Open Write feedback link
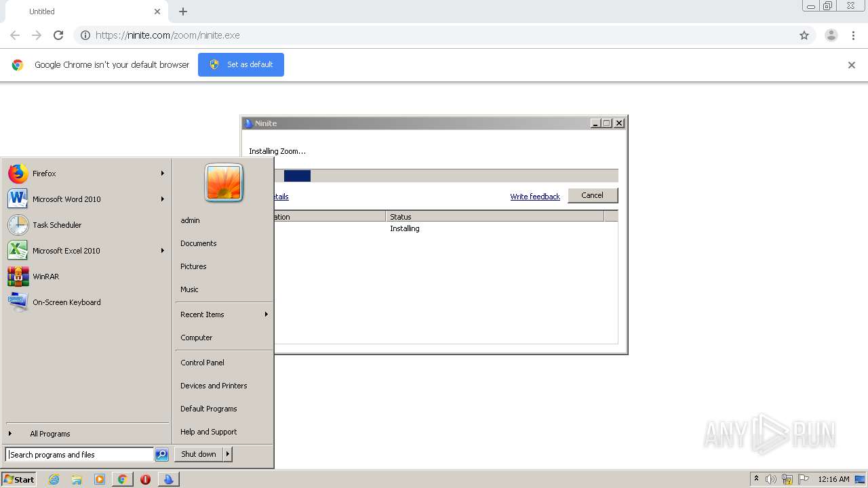868x488 pixels. click(535, 197)
